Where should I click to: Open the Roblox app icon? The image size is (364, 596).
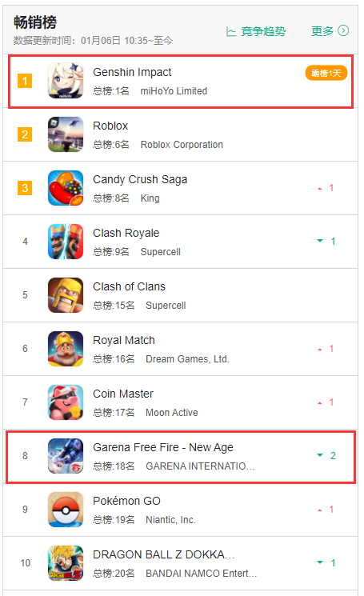coord(66,134)
